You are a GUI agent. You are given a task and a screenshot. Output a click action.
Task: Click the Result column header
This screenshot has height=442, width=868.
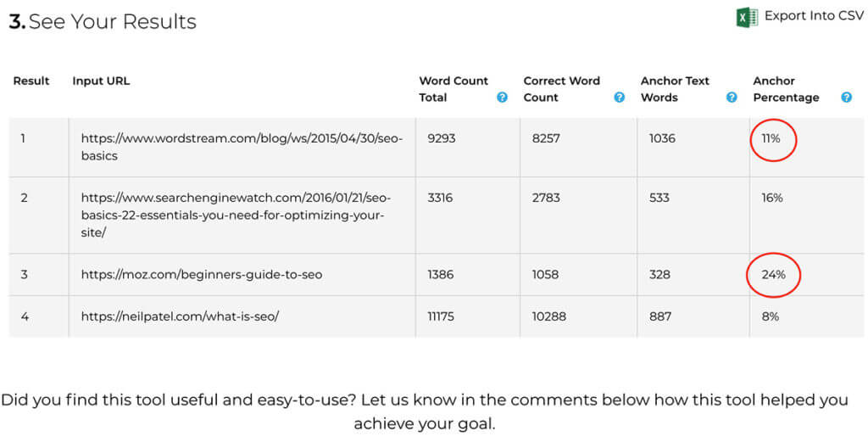[x=31, y=81]
